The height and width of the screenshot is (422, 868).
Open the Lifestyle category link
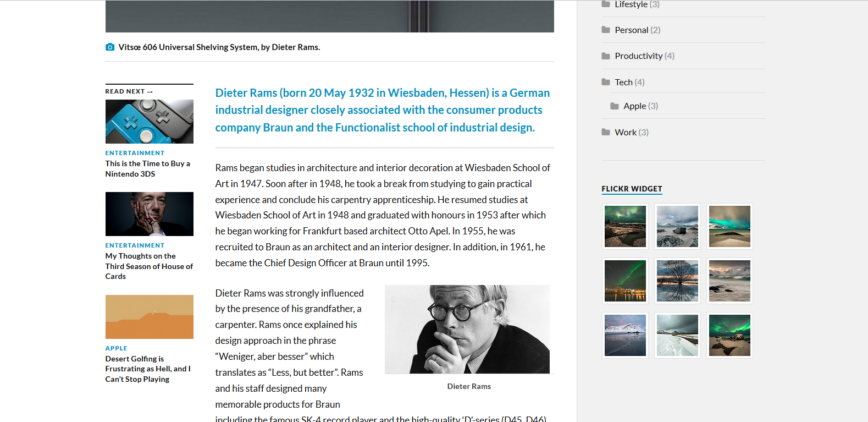tap(631, 4)
